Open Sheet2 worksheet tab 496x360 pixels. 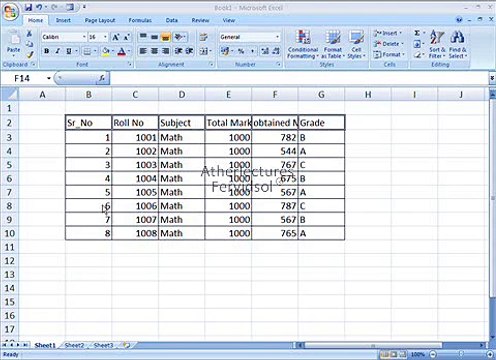[74, 345]
